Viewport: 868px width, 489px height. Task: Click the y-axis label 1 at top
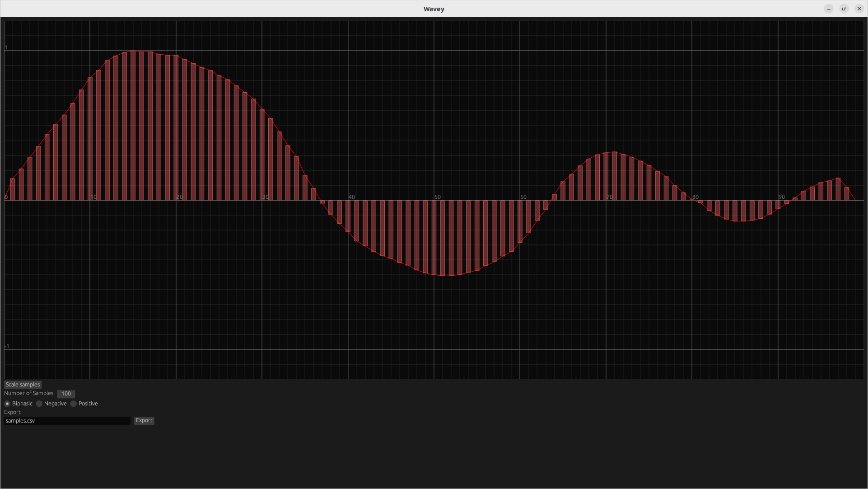(6, 47)
